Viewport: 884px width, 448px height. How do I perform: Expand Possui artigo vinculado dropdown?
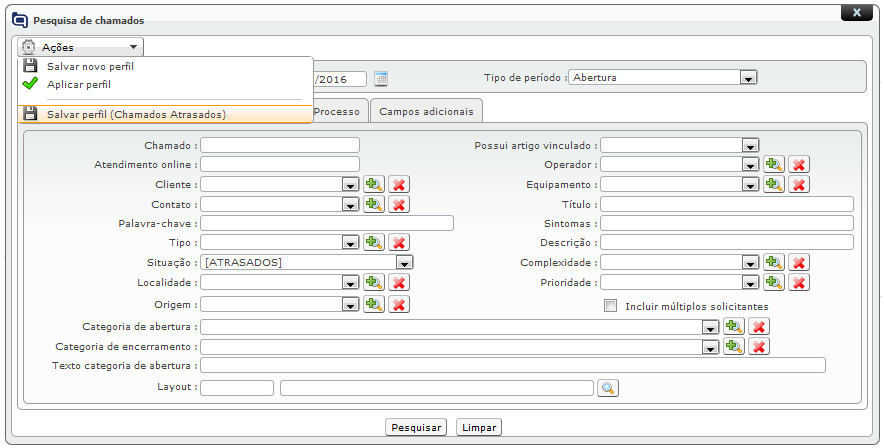click(750, 146)
